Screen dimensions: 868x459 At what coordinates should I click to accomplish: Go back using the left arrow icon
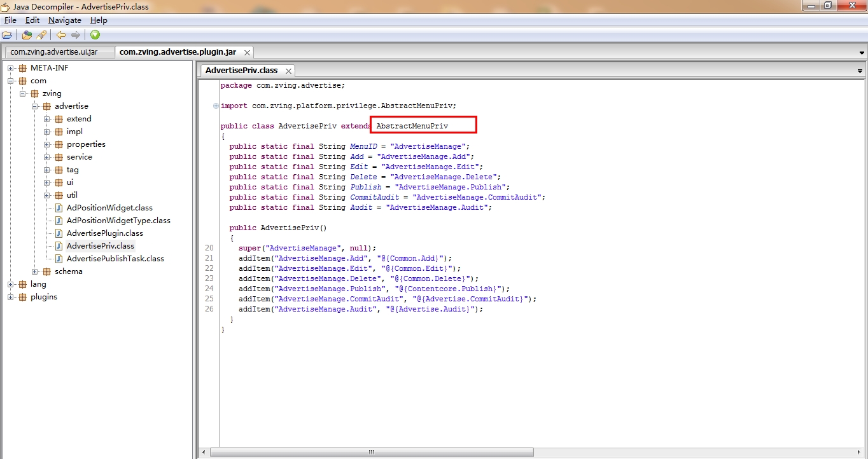[60, 35]
